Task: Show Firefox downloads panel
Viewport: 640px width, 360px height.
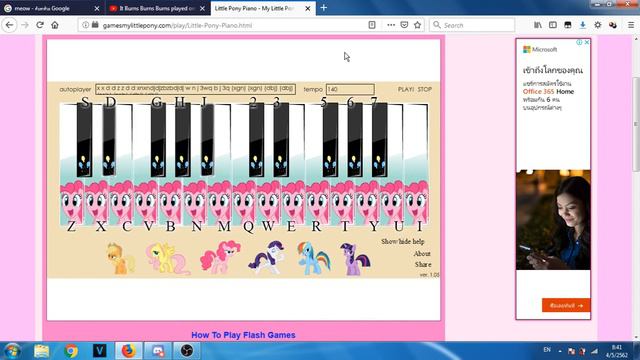Action: [582, 25]
